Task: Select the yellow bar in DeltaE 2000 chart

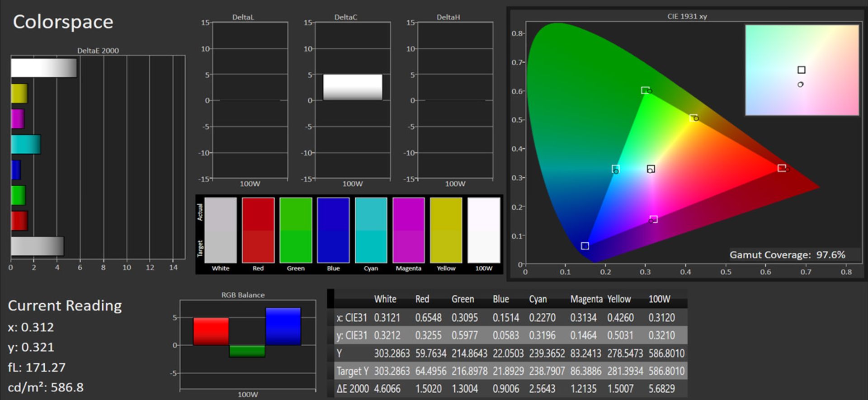Action: pyautogui.click(x=19, y=94)
